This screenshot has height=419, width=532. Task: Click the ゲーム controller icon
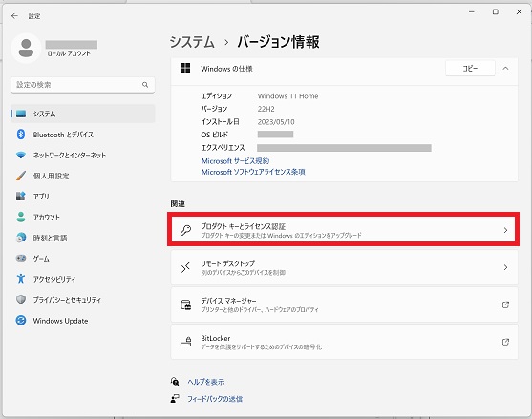pyautogui.click(x=21, y=259)
